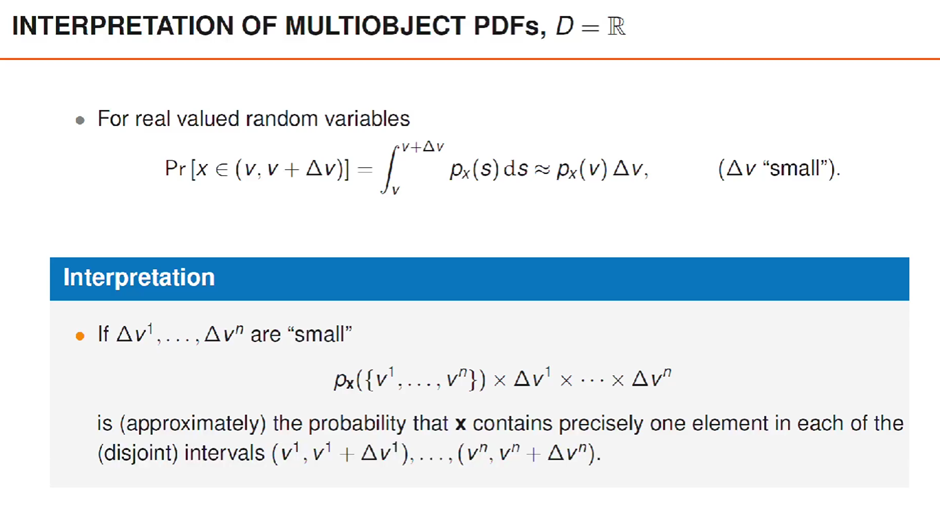Screen dimensions: 940x512
Task: Click the orange bullet in the Interpretation box
Action: tap(81, 337)
